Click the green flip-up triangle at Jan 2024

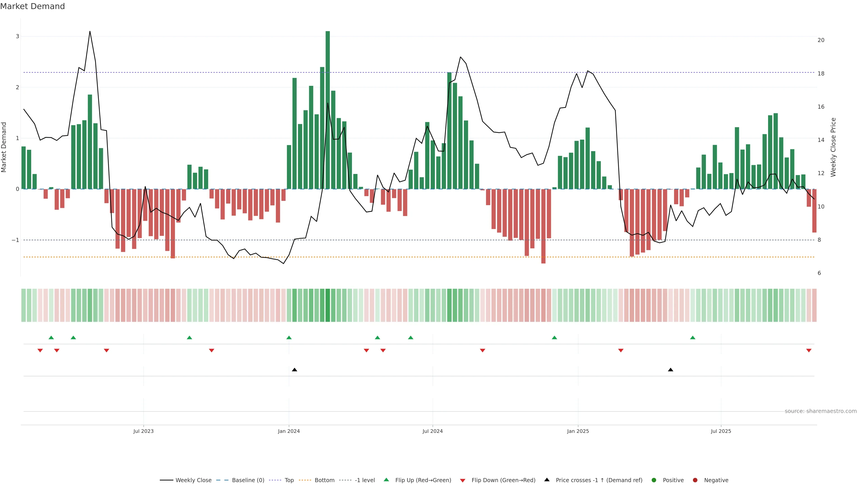[x=289, y=338]
